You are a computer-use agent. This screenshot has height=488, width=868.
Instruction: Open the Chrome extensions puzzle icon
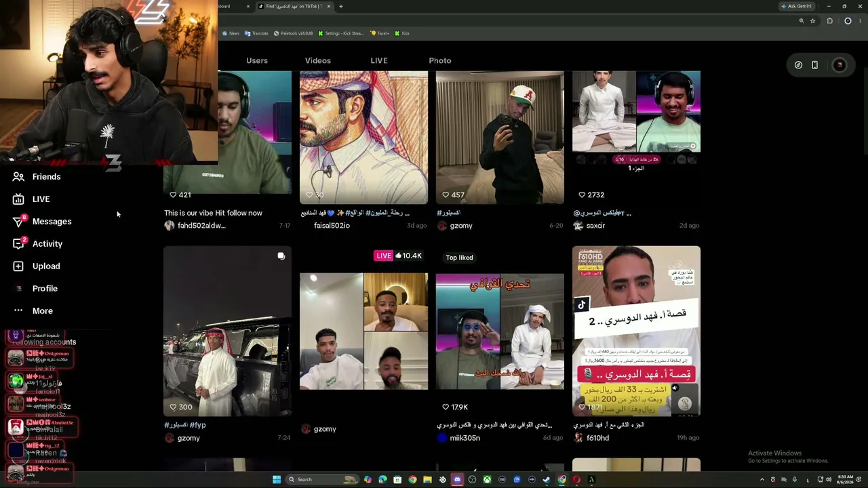(829, 21)
